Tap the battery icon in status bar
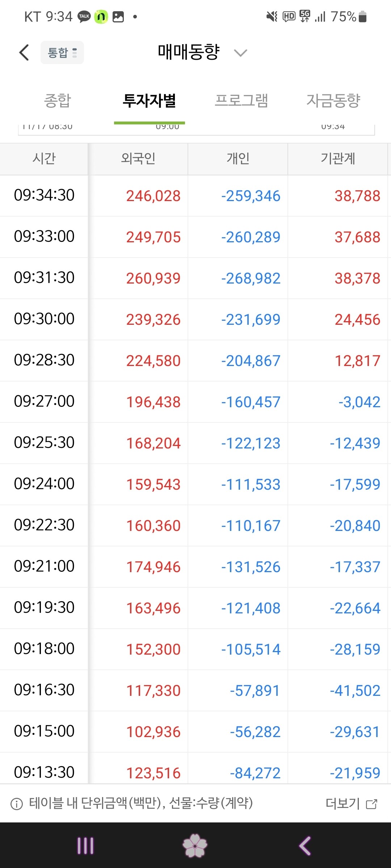Screen dimensions: 391x868 click(362, 17)
